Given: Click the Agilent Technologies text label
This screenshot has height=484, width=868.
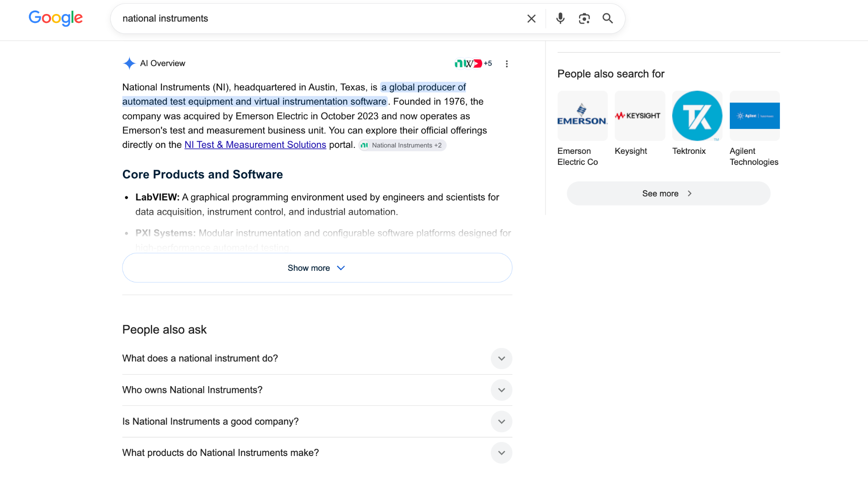Looking at the screenshot, I should [754, 156].
